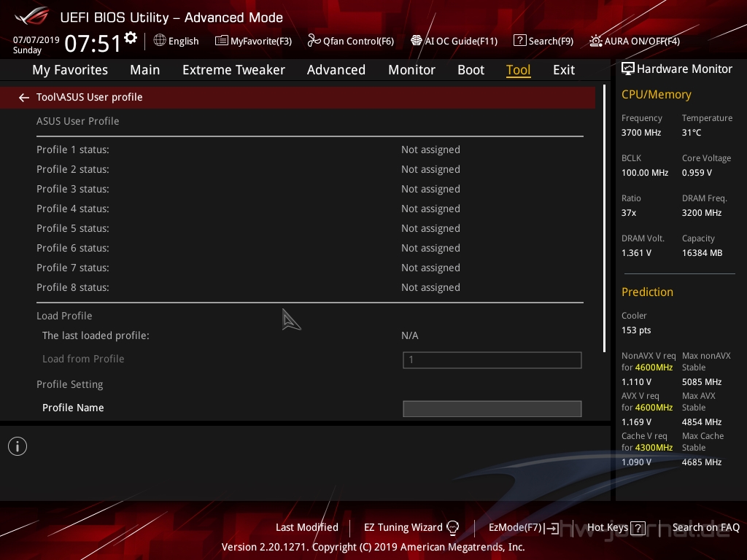Open the Monitor tab
Viewport: 747px width, 560px height.
(411, 70)
